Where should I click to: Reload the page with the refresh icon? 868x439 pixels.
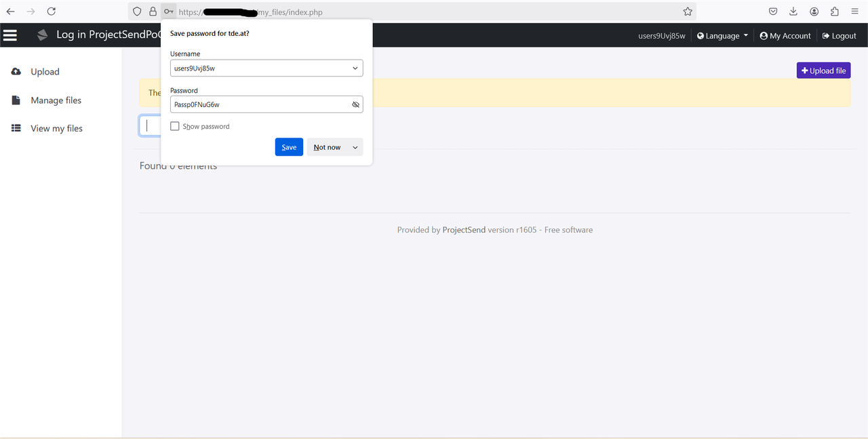point(52,12)
